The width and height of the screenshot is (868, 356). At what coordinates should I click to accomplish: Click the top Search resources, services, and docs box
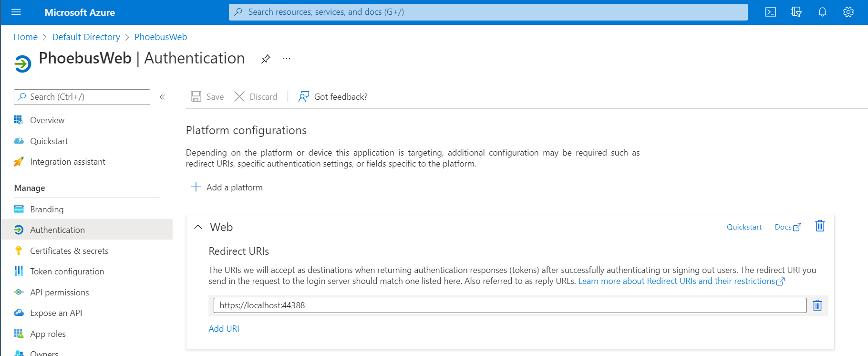(488, 12)
